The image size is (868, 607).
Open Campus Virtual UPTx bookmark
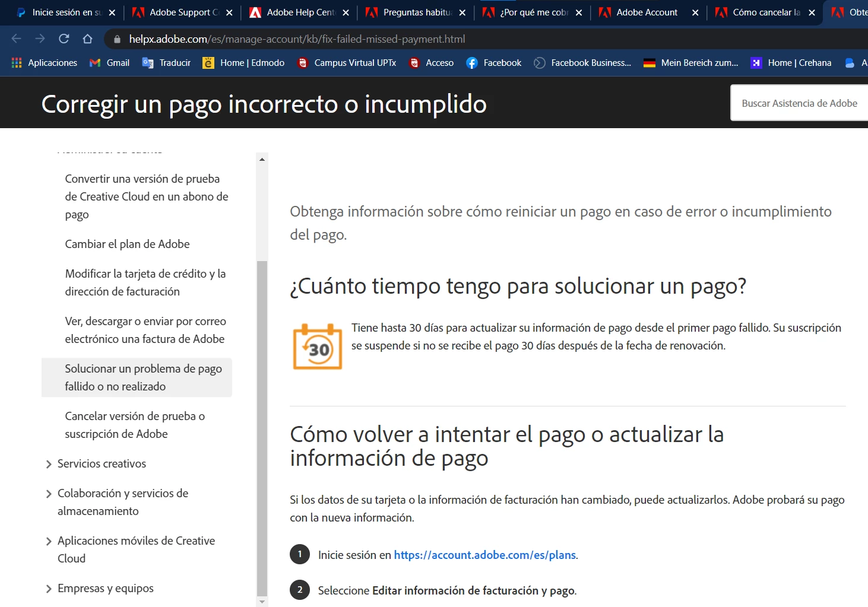pos(347,62)
